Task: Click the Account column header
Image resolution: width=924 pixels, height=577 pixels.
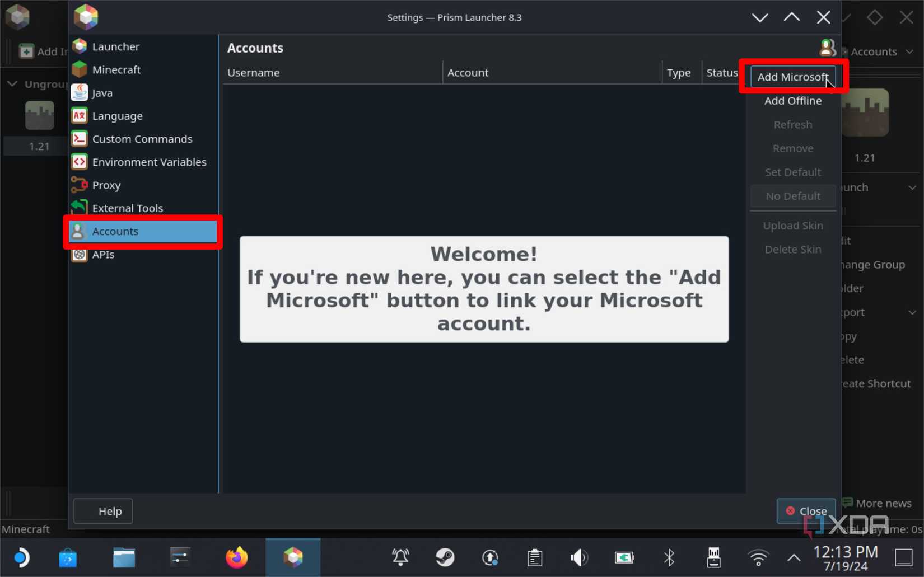Action: [x=552, y=72]
